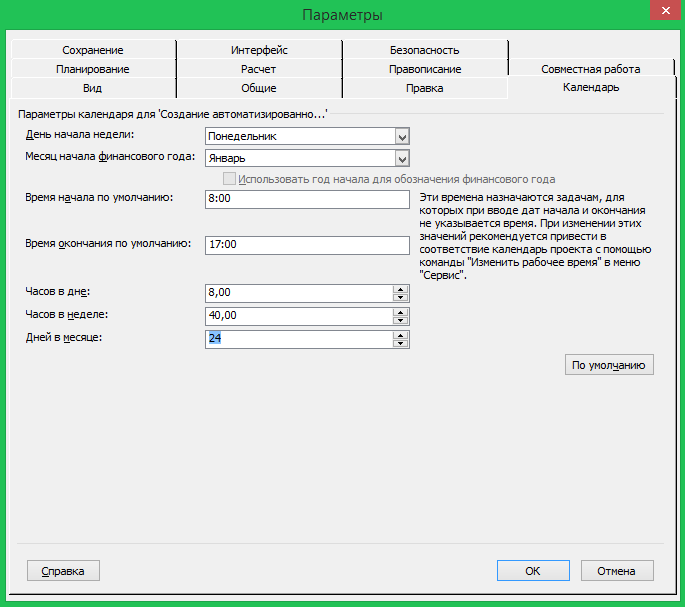
Task: Expand the Месяц начала финансового года dropdown
Action: 401,158
